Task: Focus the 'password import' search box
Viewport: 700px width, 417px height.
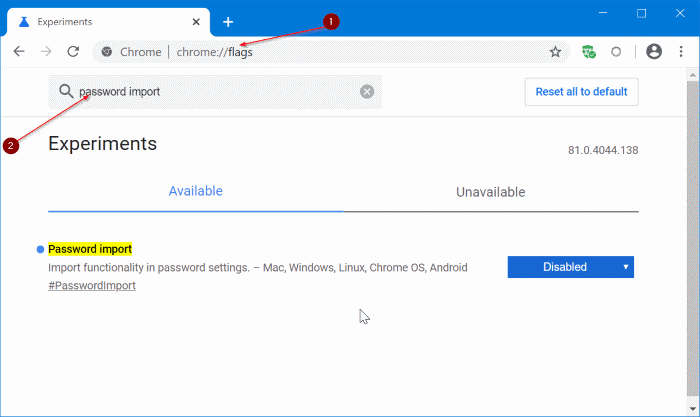Action: click(x=217, y=92)
